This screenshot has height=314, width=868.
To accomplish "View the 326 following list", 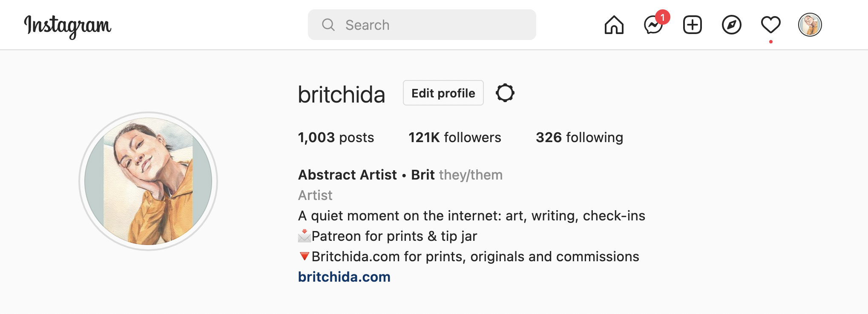I will [579, 137].
